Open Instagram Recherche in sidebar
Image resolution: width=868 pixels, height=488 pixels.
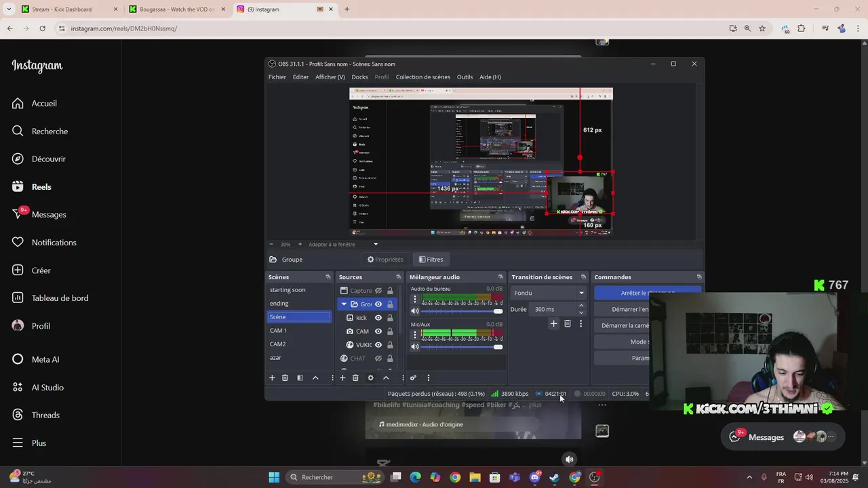click(x=41, y=131)
